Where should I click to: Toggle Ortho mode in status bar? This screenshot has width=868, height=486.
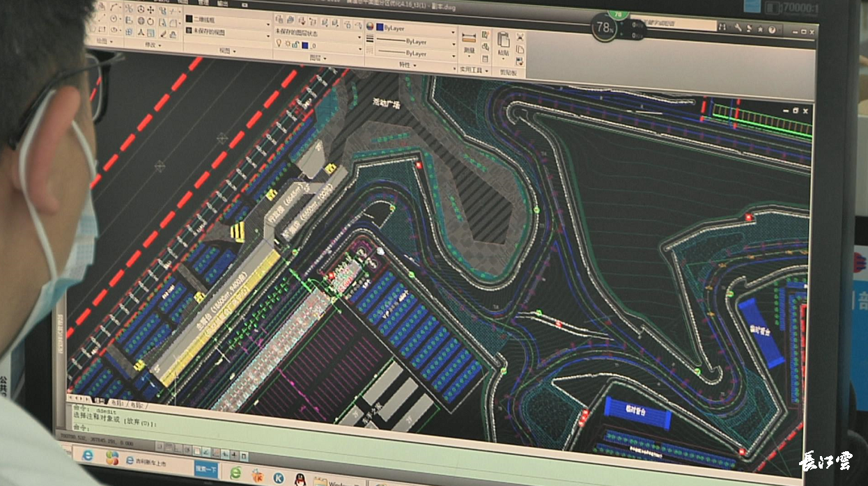(178, 449)
